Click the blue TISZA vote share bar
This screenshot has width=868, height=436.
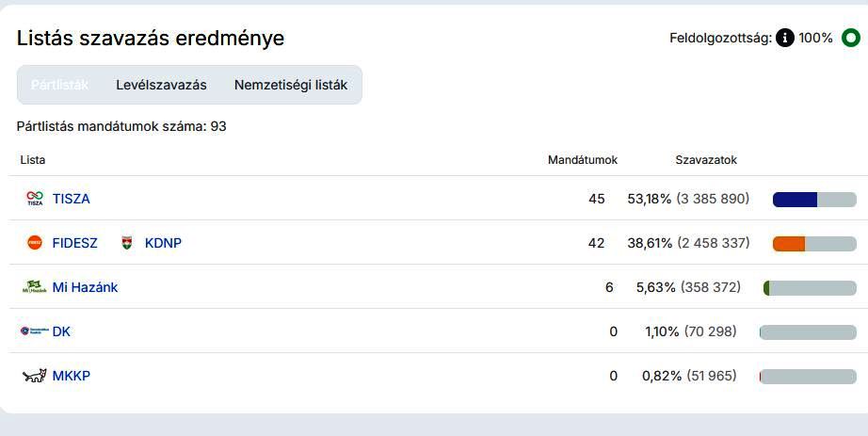795,200
